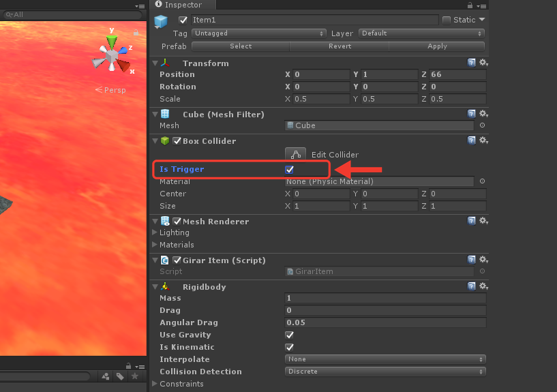Collapse the Transform component
557x392 pixels.
coord(155,63)
